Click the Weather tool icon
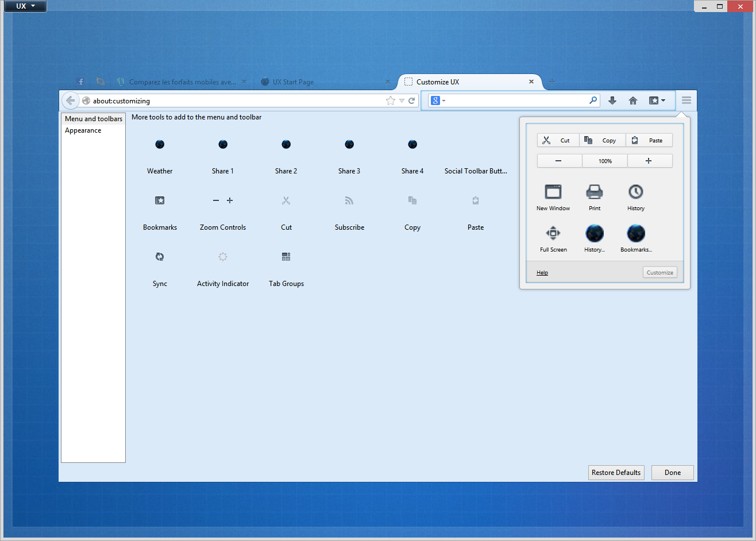 click(x=160, y=145)
